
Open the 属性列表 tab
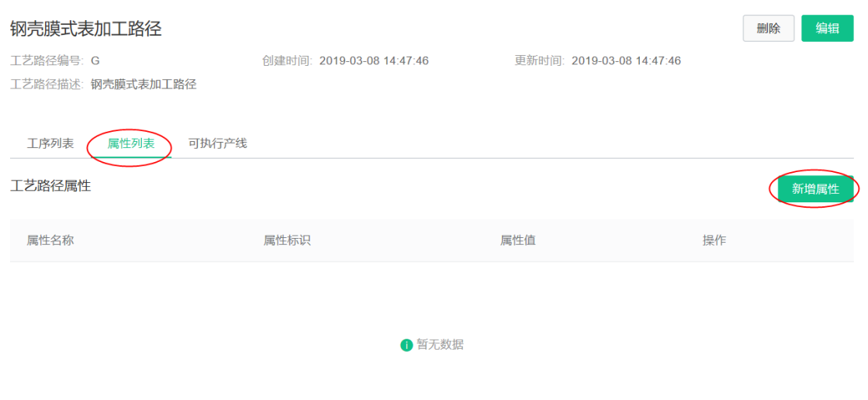click(x=130, y=144)
